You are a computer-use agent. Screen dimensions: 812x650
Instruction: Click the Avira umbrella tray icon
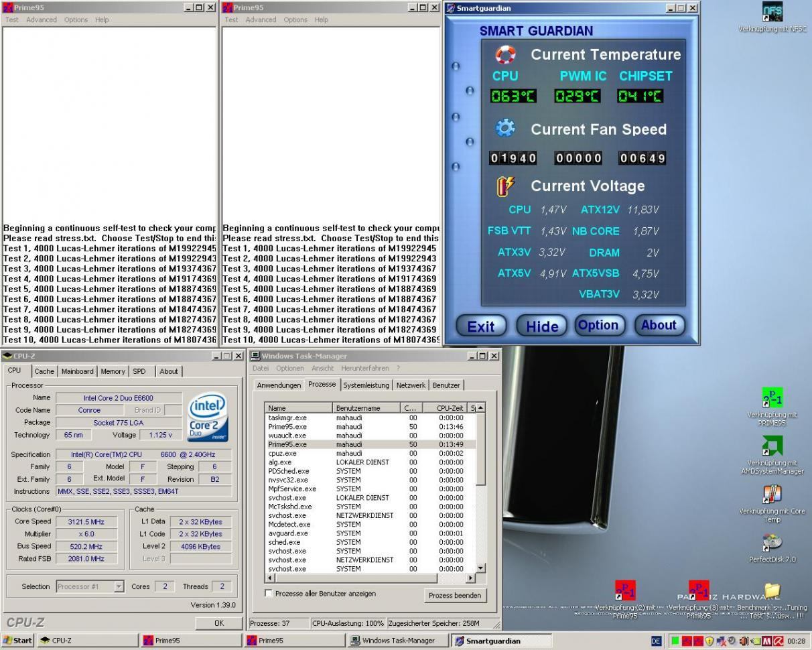(779, 641)
